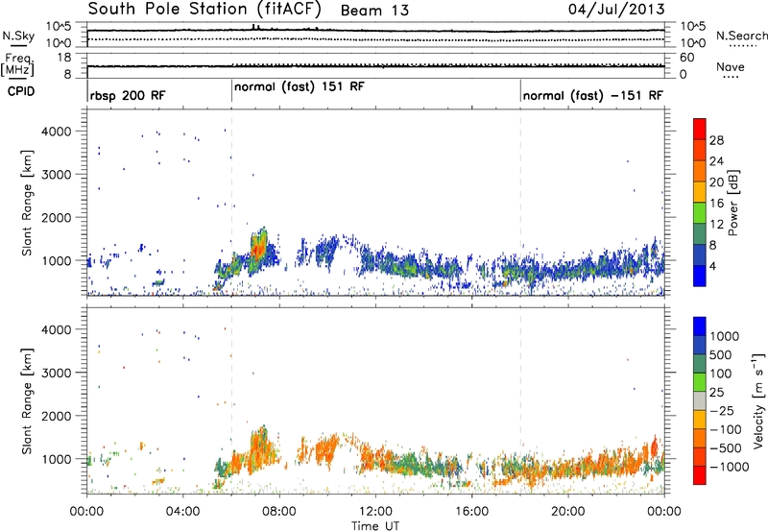The height and width of the screenshot is (532, 768).
Task: Pick the orange 20-24 dB Power colorbar segment
Action: (x=700, y=171)
